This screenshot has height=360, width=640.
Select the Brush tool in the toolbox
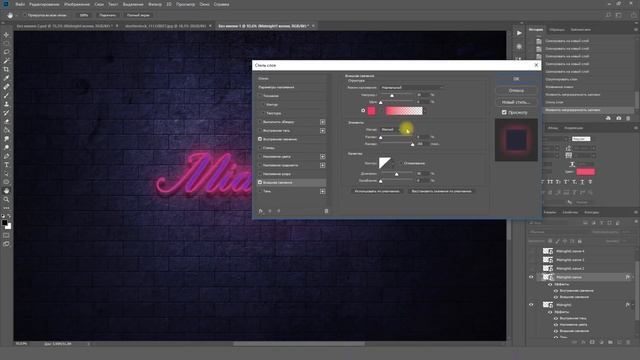[6, 96]
